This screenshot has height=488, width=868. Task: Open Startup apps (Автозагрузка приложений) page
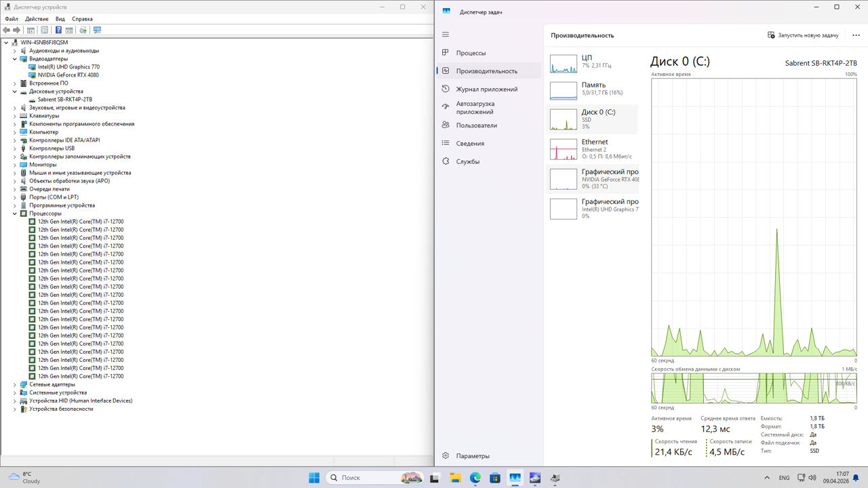(475, 107)
